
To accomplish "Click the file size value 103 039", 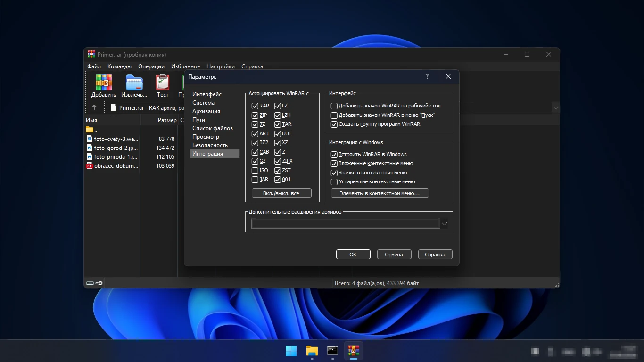I will (165, 166).
